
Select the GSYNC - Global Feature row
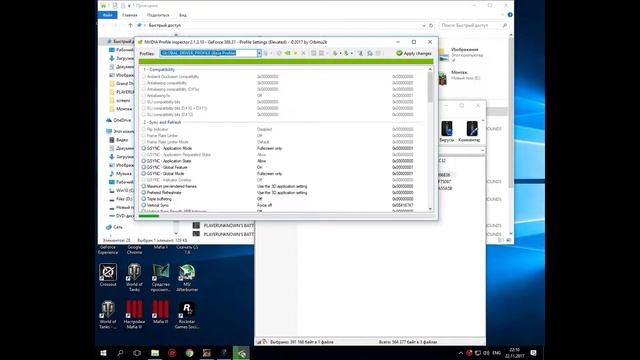(x=284, y=167)
